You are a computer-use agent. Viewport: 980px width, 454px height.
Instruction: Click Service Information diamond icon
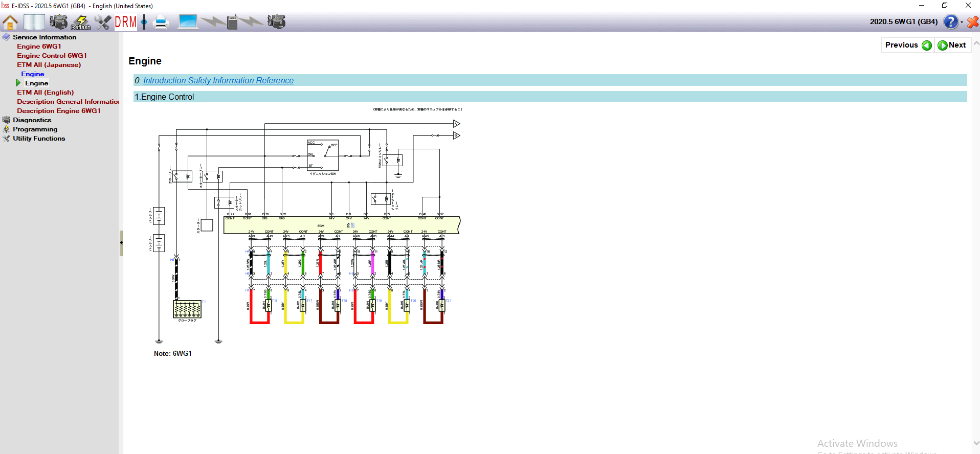6,37
